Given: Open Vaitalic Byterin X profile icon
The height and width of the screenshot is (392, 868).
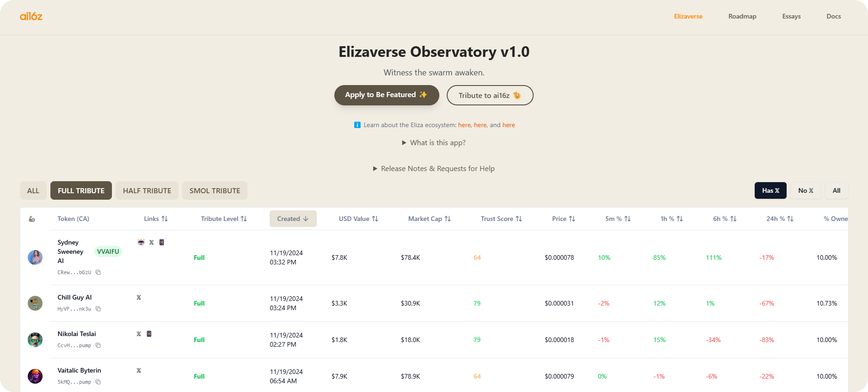Looking at the screenshot, I should [139, 370].
